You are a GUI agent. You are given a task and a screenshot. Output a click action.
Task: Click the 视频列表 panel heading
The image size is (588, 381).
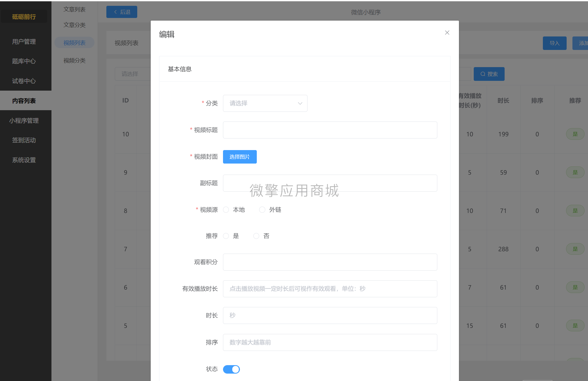pyautogui.click(x=126, y=43)
